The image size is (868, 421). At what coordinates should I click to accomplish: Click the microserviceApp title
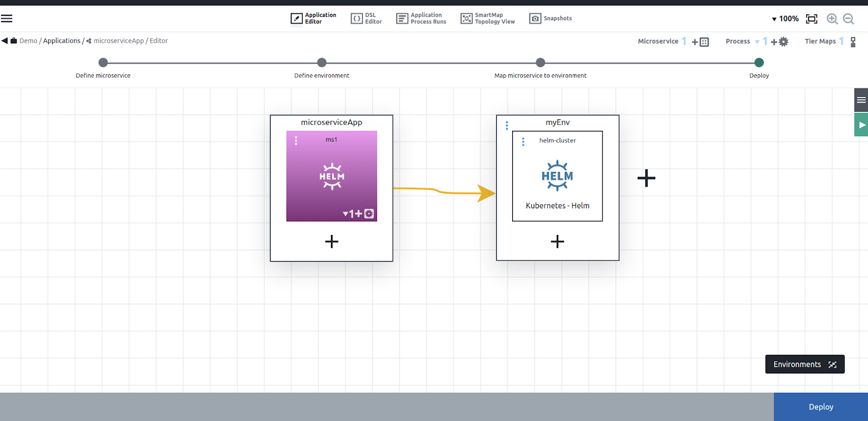coord(331,123)
